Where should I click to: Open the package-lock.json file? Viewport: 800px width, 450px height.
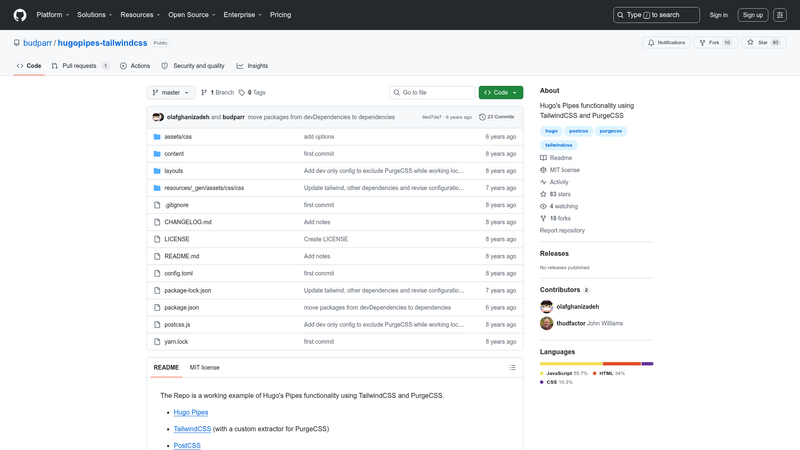point(188,290)
